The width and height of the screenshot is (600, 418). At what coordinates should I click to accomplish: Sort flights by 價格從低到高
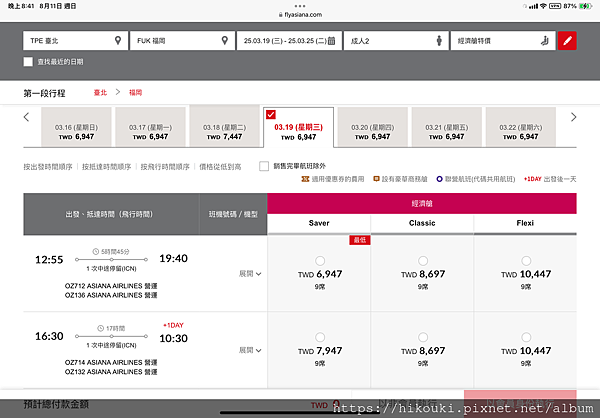(220, 167)
